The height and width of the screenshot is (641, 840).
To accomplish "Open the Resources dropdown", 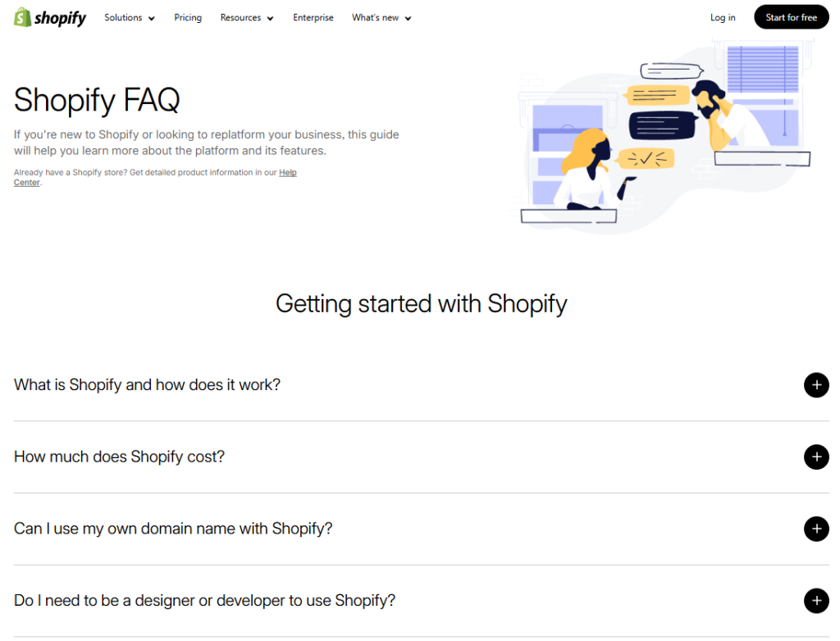I will click(246, 17).
